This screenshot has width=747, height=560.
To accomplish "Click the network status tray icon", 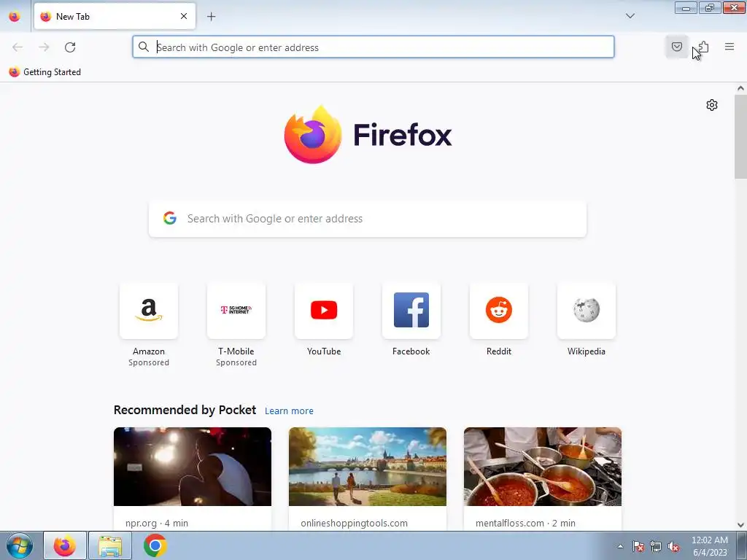I will click(656, 547).
